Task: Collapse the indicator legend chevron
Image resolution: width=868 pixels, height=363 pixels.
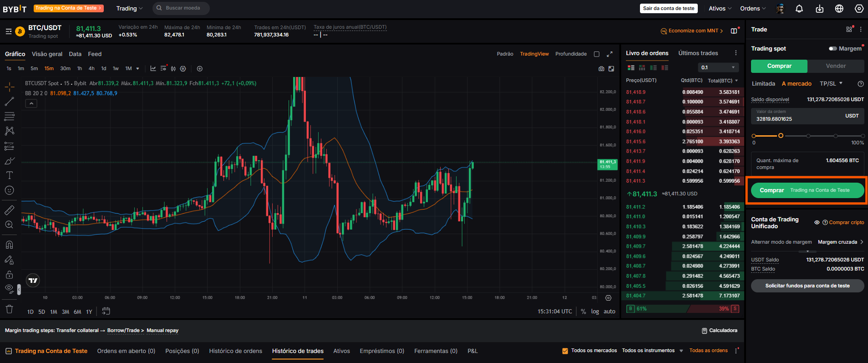Action: (31, 103)
